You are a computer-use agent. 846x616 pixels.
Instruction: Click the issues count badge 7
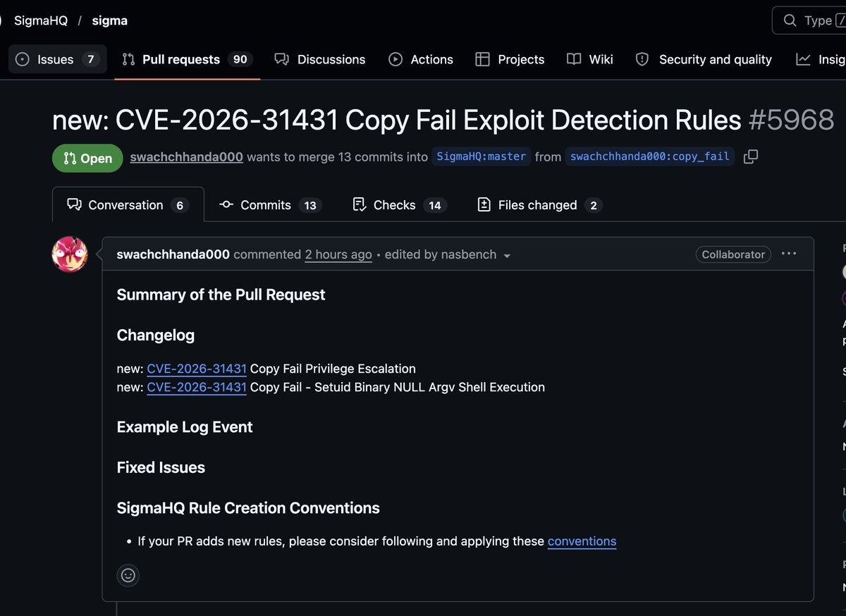point(90,59)
